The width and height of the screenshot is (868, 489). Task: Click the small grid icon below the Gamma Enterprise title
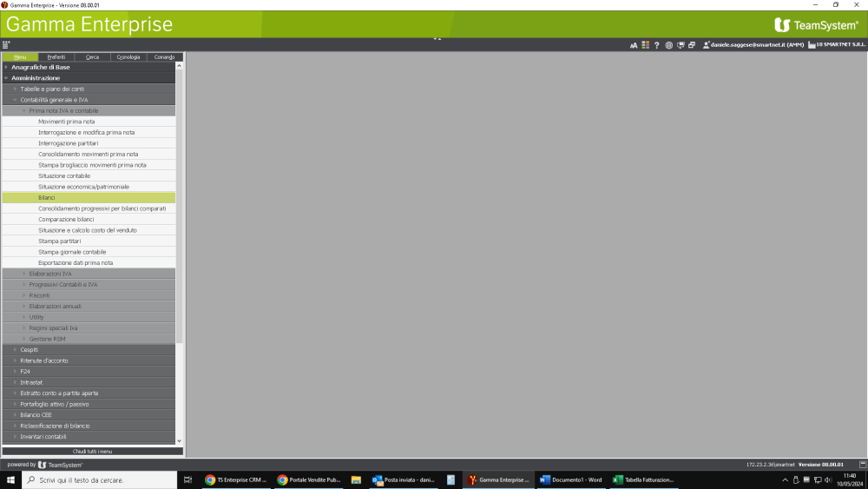tap(6, 45)
